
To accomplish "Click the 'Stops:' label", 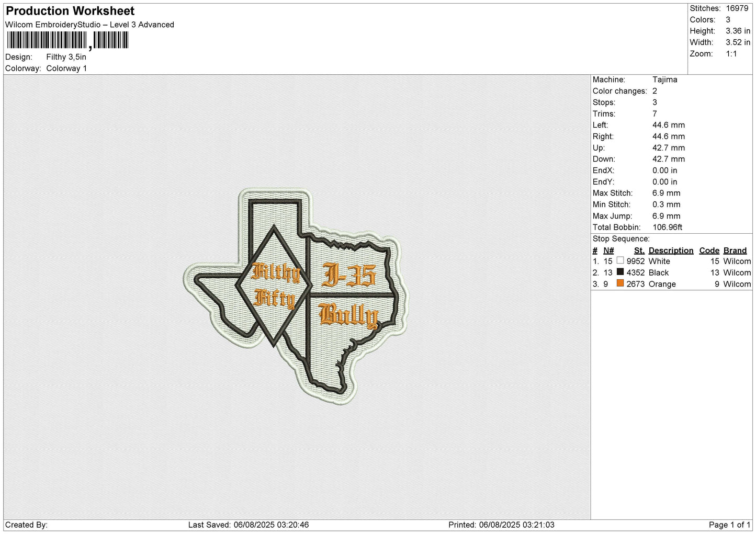I will coord(604,103).
